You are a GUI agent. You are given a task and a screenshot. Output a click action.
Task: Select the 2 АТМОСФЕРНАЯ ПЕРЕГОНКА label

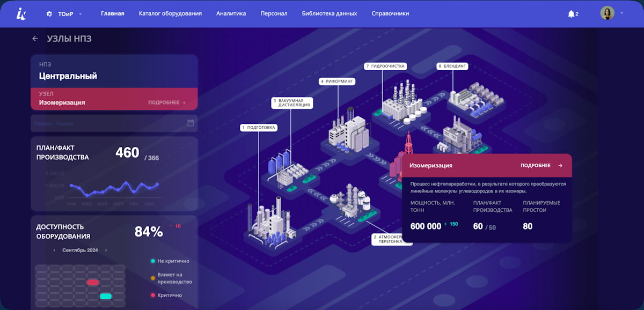[391, 239]
